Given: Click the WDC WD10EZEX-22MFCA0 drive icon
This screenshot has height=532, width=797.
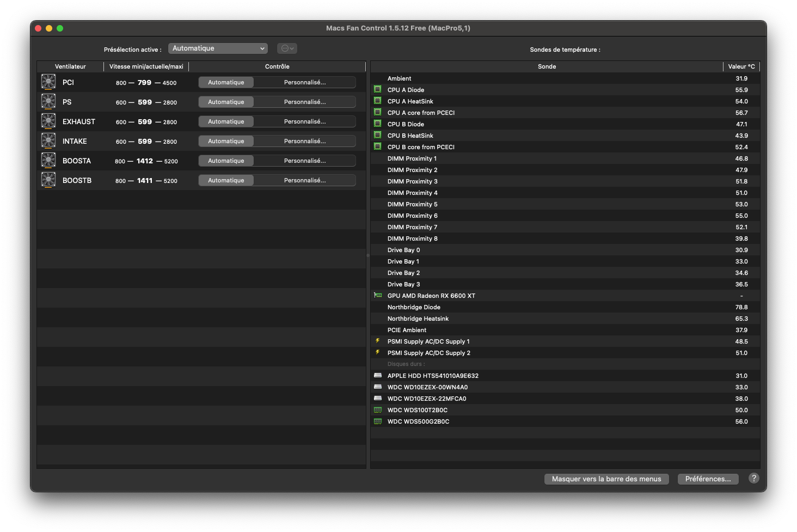Looking at the screenshot, I should point(378,398).
